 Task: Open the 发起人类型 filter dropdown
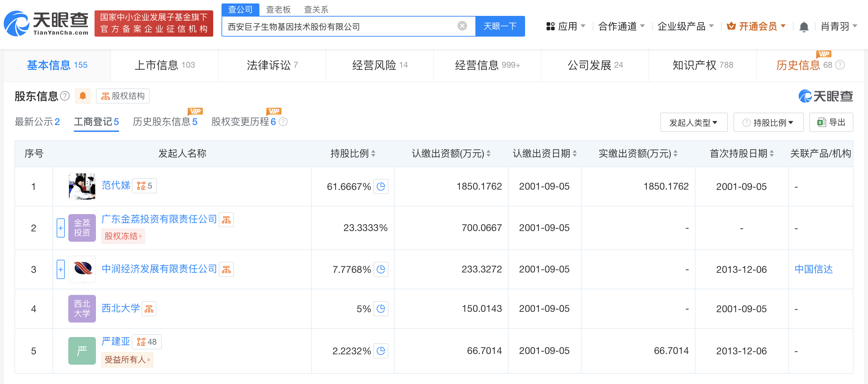tap(694, 122)
